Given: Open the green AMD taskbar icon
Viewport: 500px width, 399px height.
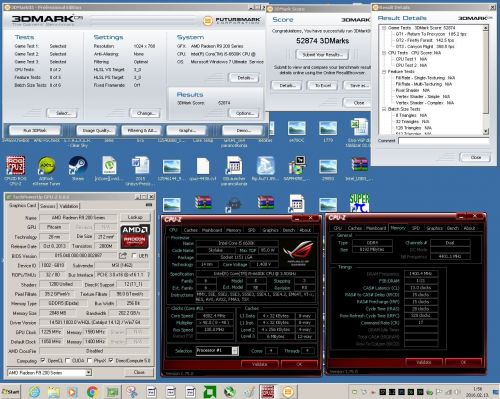Looking at the screenshot, I should pyautogui.click(x=210, y=392).
